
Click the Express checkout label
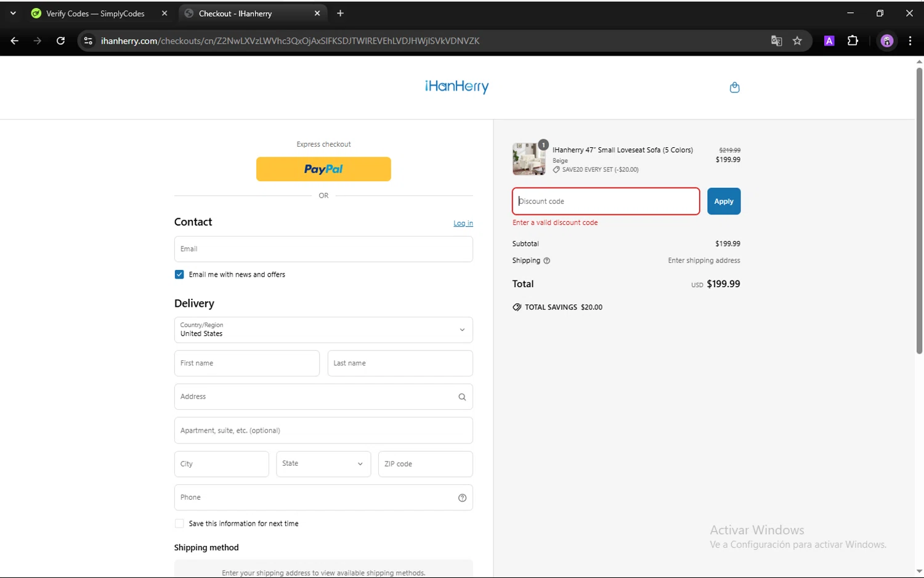point(323,144)
